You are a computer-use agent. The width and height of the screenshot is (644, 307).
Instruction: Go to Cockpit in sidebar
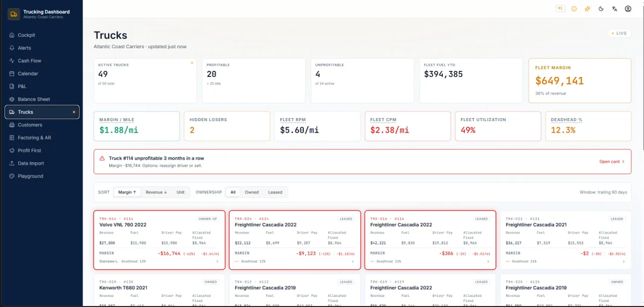[42, 35]
